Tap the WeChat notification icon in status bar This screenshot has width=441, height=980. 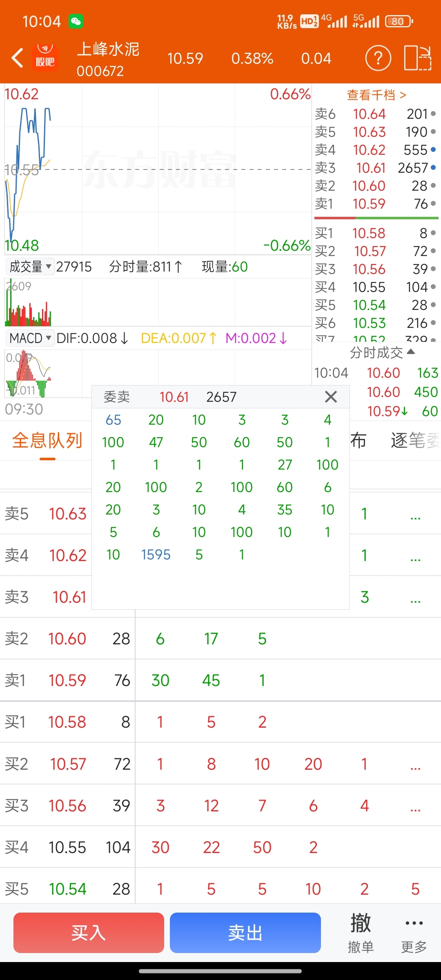point(76,21)
